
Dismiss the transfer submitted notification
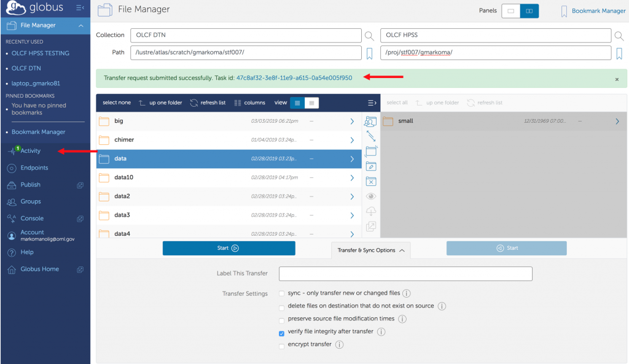click(x=617, y=79)
